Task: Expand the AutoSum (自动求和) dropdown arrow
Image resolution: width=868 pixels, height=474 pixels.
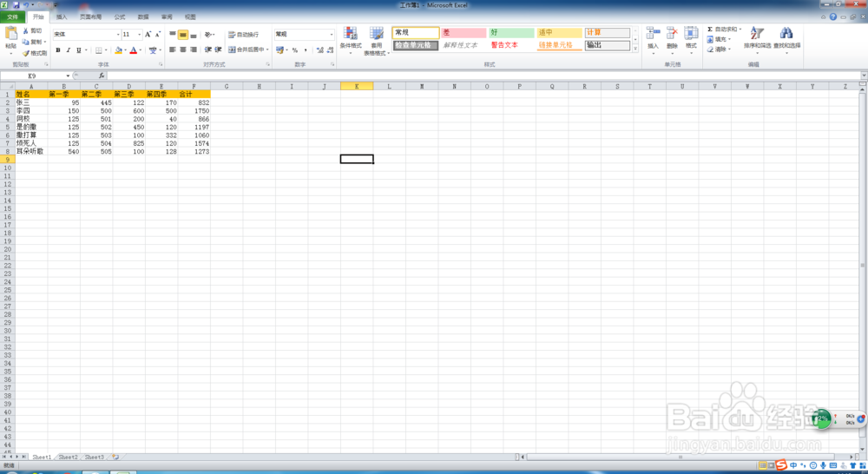Action: [x=740, y=30]
